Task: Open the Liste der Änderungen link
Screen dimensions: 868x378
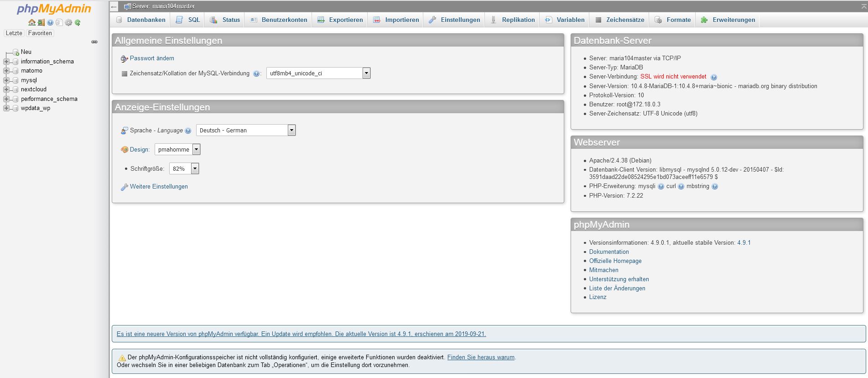Action: tap(617, 289)
